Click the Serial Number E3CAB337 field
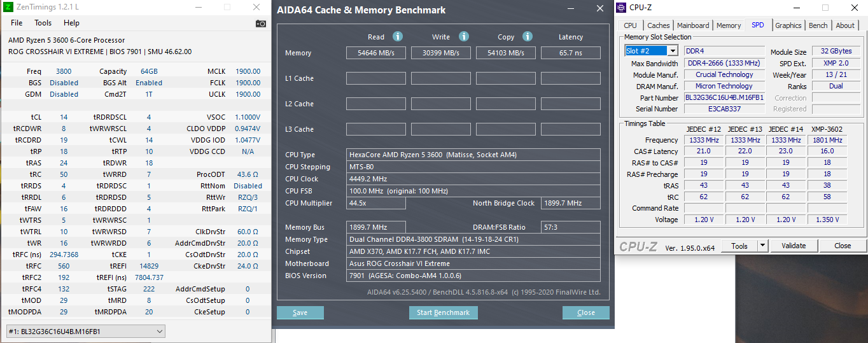The height and width of the screenshot is (343, 868). click(x=725, y=109)
